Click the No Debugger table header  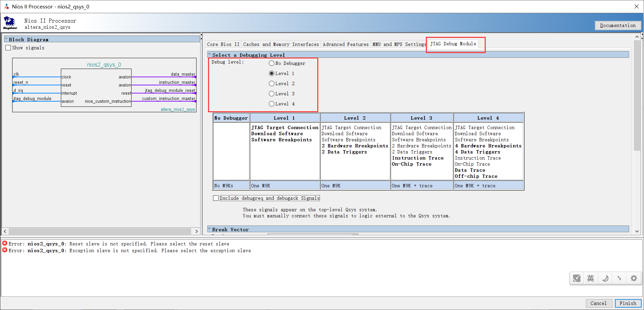pyautogui.click(x=231, y=118)
